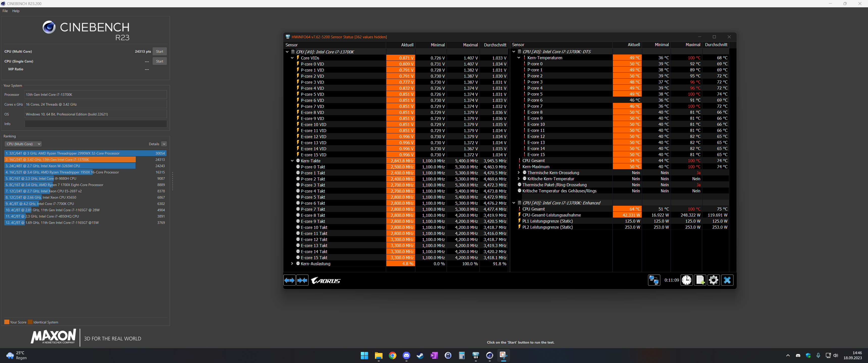Open KeePass lock icon in taskbar
This screenshot has width=868, height=363.
coord(448,355)
